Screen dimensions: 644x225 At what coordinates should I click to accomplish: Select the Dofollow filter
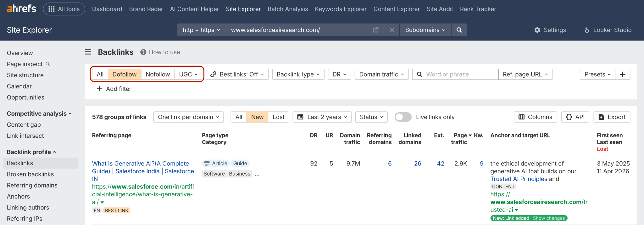coord(125,74)
